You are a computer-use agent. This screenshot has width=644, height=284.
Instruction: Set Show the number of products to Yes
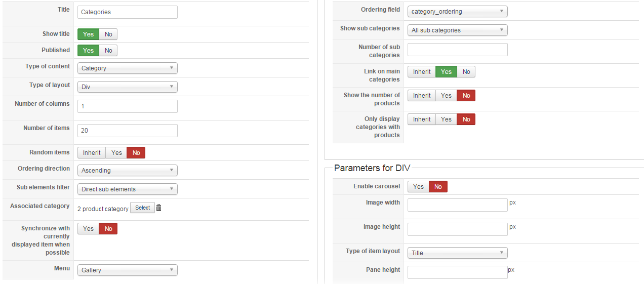point(446,96)
